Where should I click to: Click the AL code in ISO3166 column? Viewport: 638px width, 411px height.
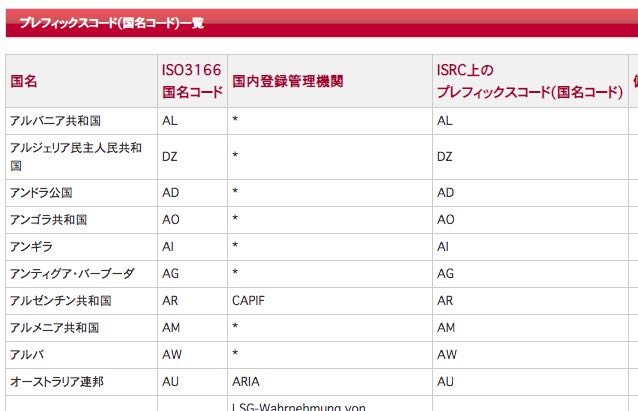tap(170, 121)
